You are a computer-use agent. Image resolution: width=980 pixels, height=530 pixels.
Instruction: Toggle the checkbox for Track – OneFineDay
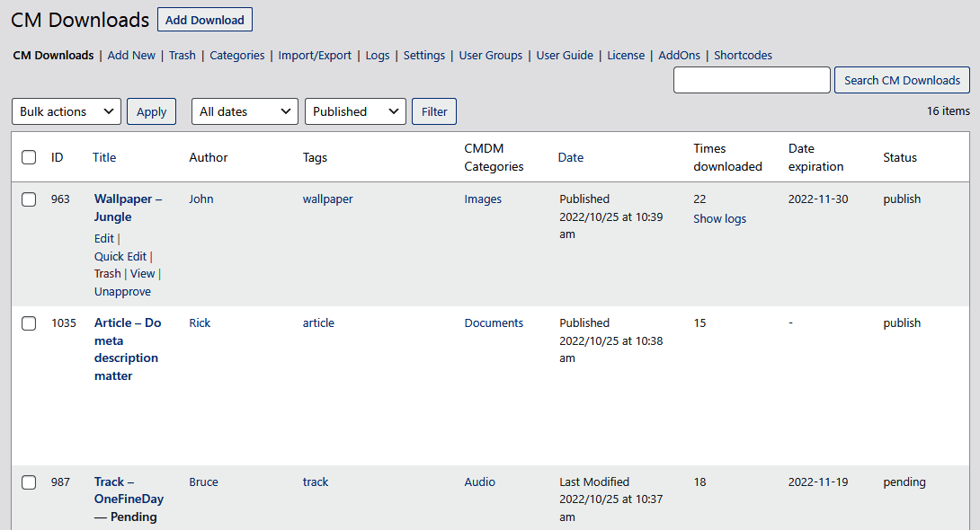point(29,482)
